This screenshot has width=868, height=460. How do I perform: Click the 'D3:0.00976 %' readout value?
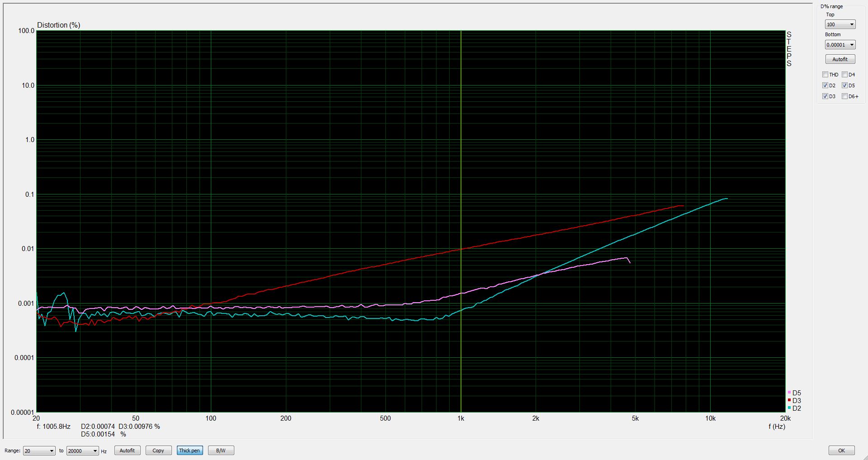139,427
